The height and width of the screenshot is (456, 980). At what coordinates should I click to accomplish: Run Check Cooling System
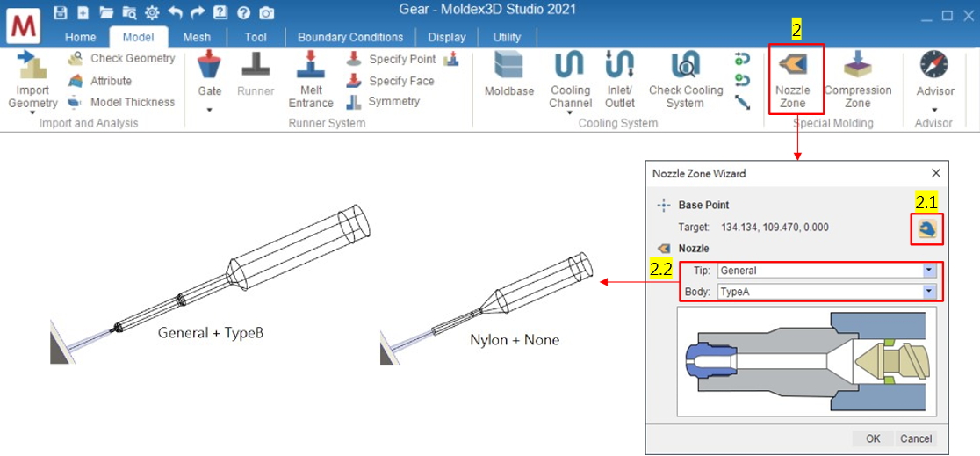tap(686, 79)
